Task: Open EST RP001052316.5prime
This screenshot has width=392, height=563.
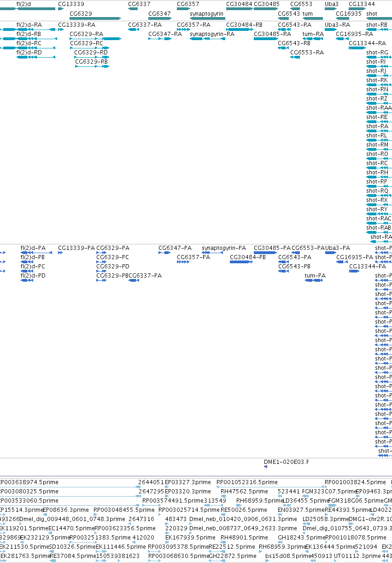Action: (247, 482)
